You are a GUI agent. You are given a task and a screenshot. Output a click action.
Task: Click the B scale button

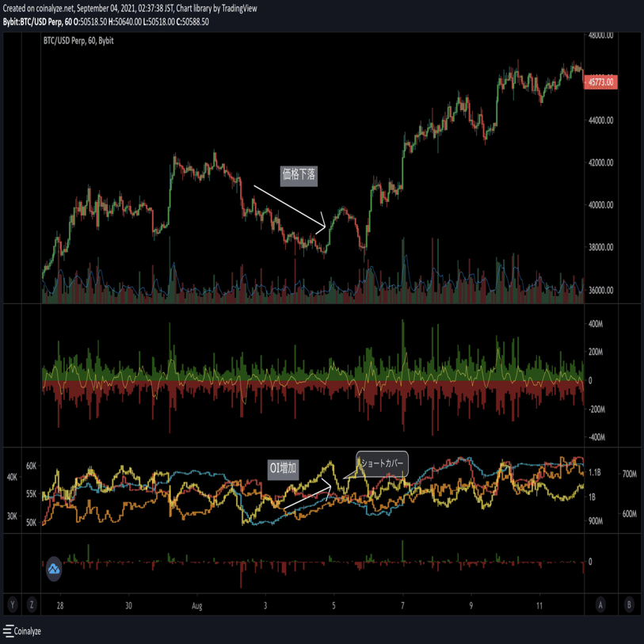pos(629,604)
